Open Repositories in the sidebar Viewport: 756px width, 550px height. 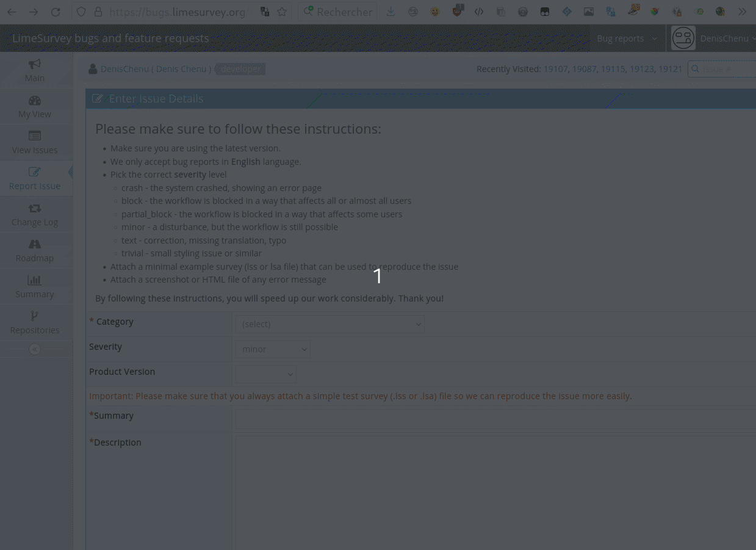point(35,323)
